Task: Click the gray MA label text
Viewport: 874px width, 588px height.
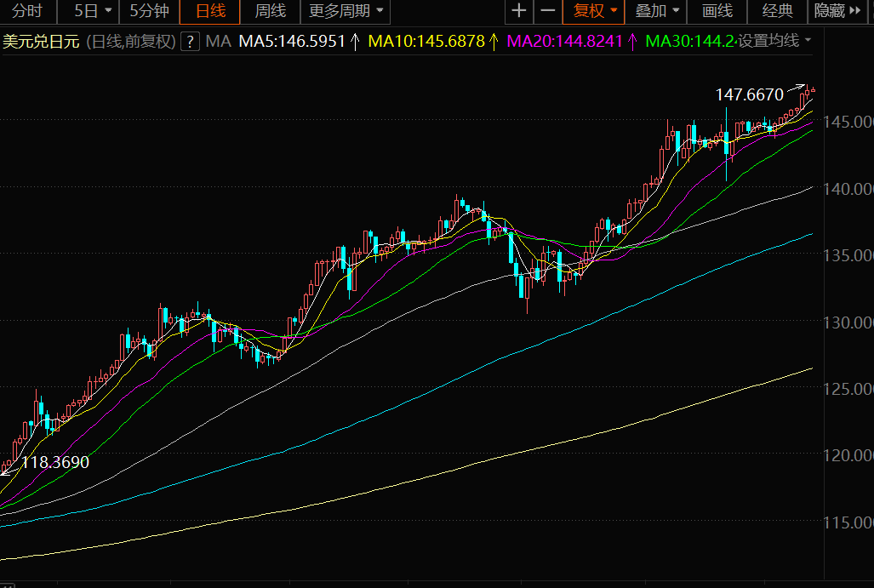Action: pos(218,41)
